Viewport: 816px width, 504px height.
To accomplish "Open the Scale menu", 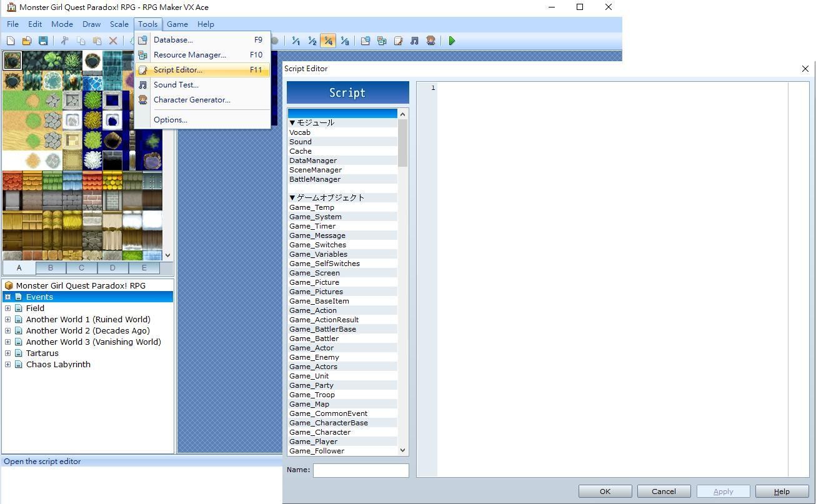I will point(119,24).
